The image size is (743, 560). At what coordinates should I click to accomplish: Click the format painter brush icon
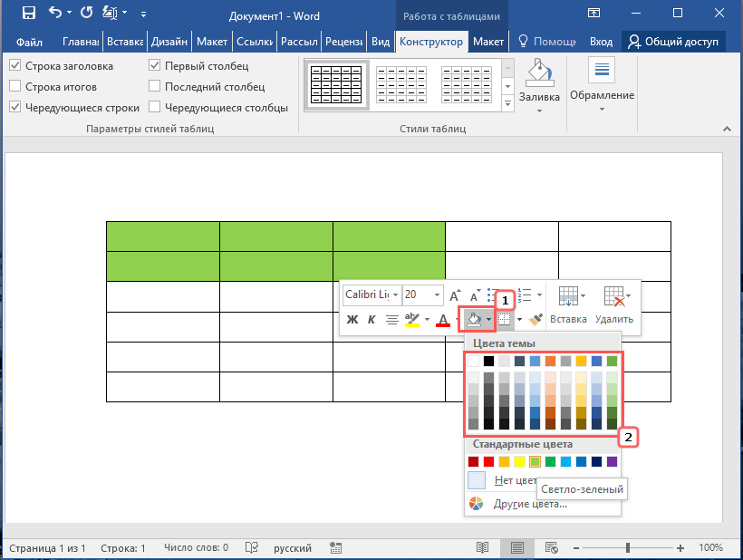[536, 319]
